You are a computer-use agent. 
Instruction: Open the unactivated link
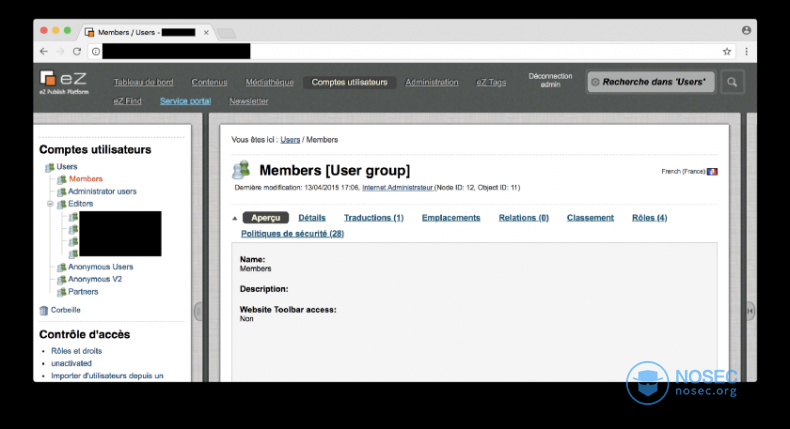click(71, 363)
